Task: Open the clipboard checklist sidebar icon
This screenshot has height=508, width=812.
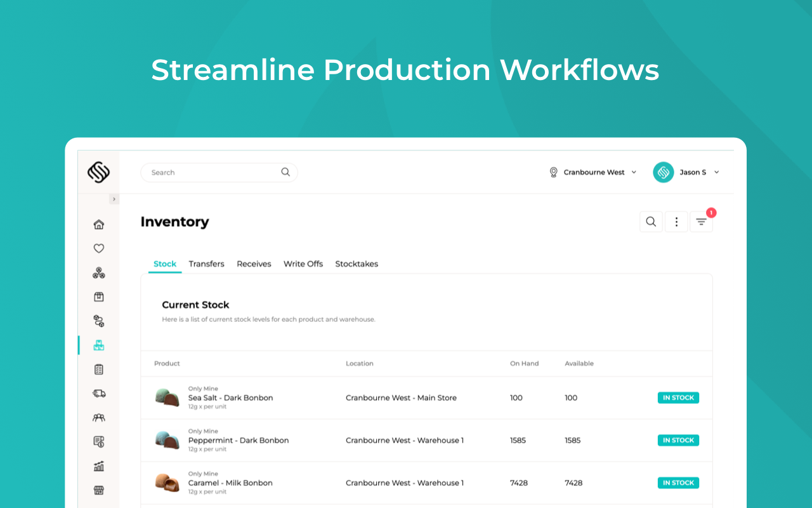Action: coord(98,370)
